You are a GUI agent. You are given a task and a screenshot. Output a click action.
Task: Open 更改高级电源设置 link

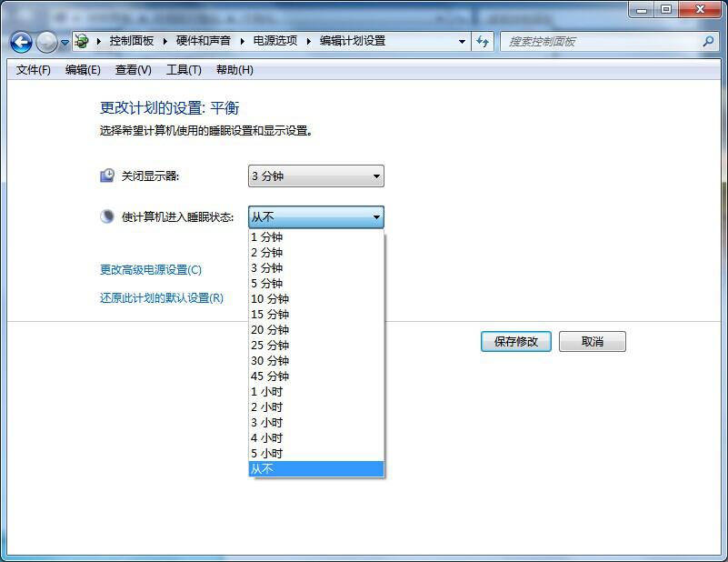[x=151, y=270]
